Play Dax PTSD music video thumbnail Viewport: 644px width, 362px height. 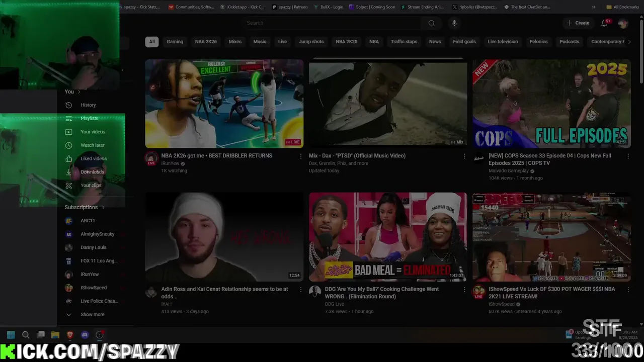388,104
